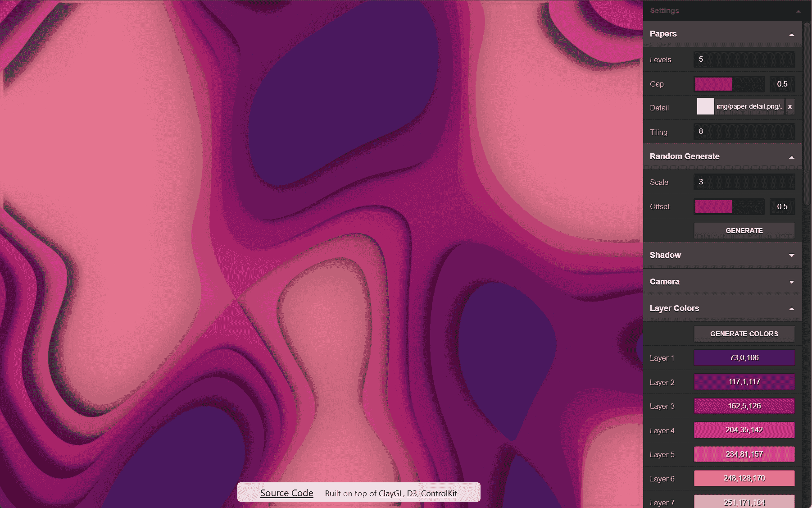Collapse the Papers section arrow

pyautogui.click(x=791, y=35)
